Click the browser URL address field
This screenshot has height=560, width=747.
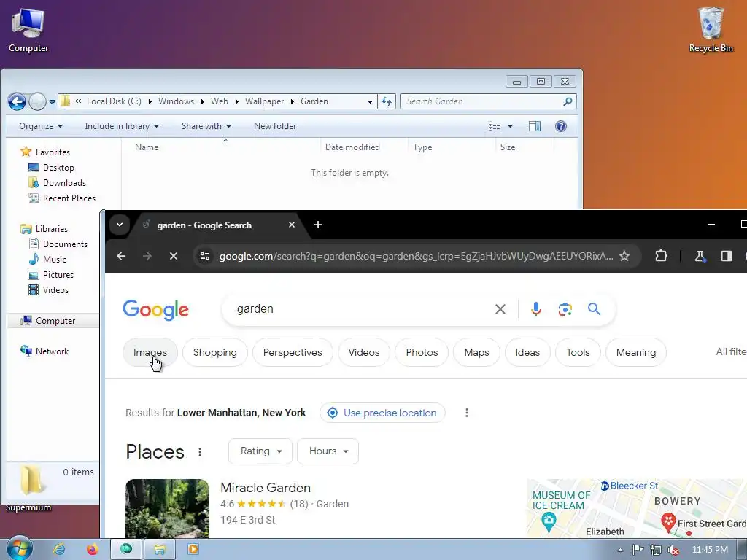[x=416, y=256]
